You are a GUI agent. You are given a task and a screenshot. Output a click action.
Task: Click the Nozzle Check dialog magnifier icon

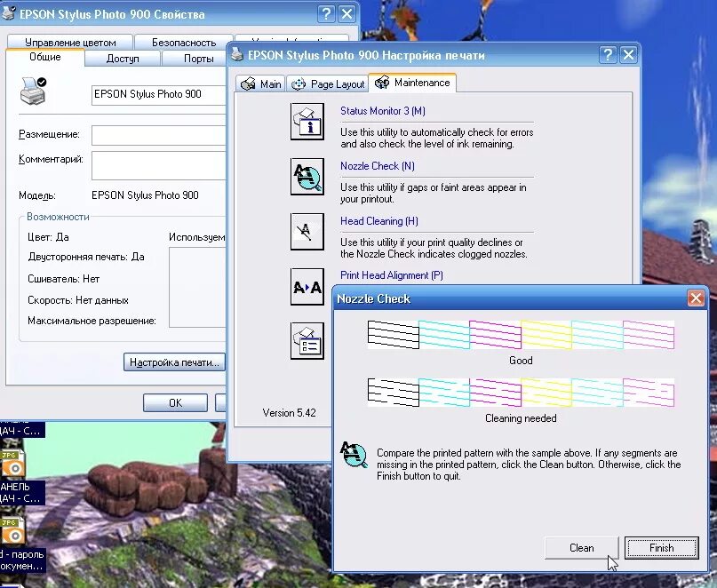(354, 455)
